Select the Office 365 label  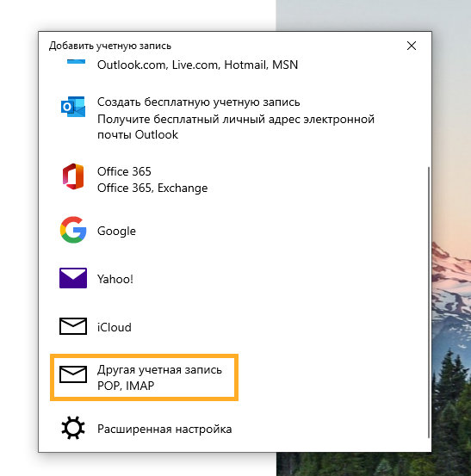(124, 171)
